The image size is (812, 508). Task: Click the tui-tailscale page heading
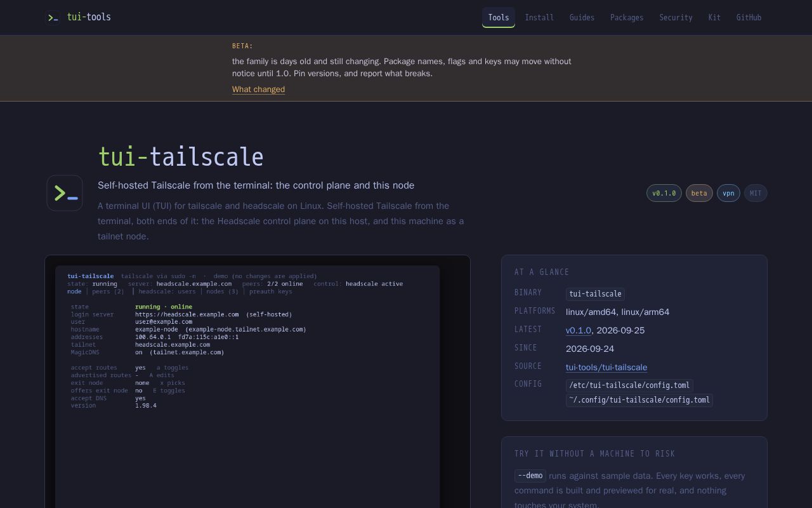181,157
